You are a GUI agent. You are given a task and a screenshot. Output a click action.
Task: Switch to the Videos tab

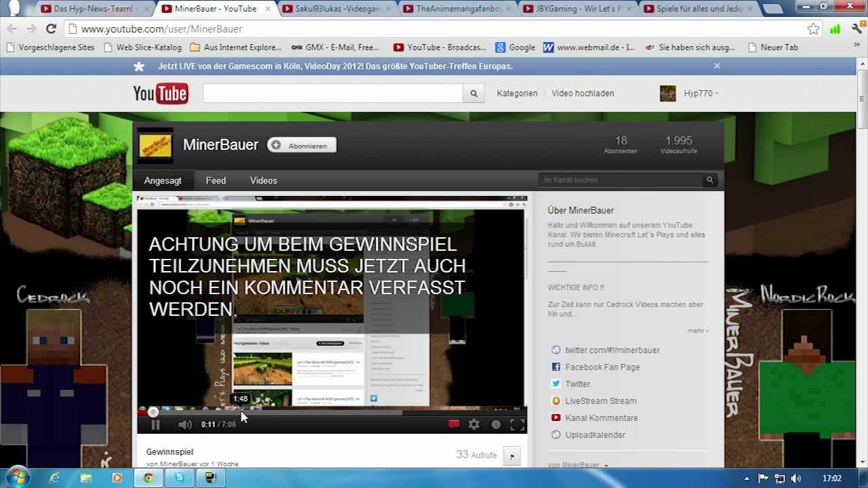263,180
